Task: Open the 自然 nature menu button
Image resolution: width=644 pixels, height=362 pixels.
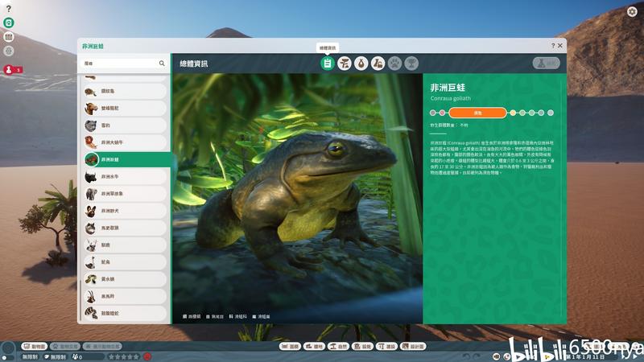Action: coord(338,347)
